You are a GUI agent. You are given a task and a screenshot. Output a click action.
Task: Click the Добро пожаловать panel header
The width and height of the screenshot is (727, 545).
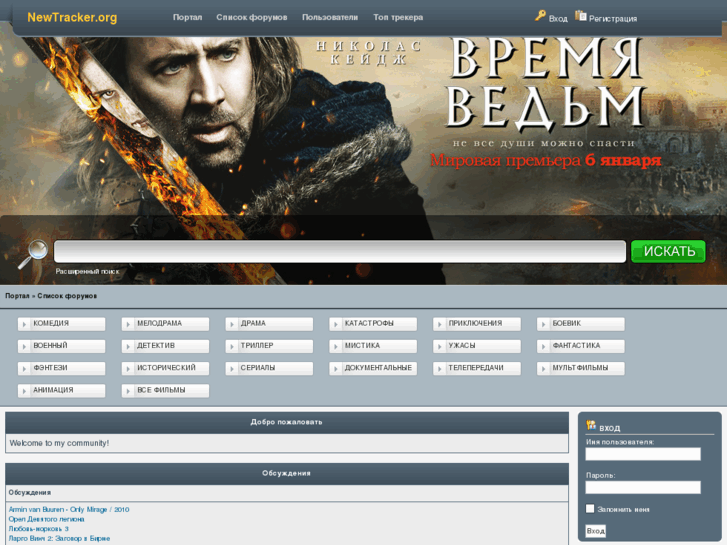coord(287,423)
